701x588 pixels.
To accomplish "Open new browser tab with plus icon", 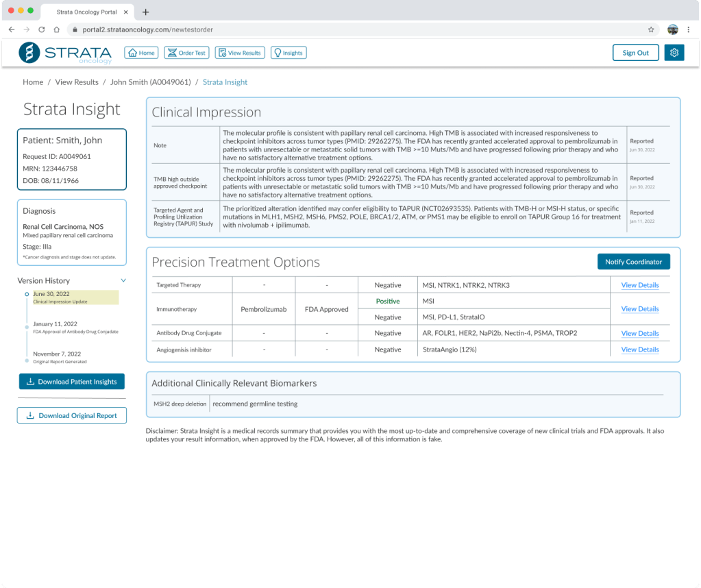I will tap(145, 12).
